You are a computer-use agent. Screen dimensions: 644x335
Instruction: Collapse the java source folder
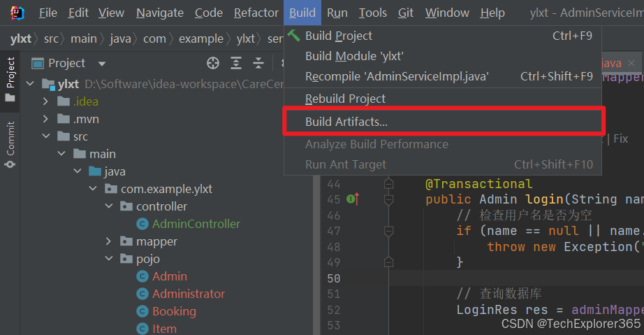pos(78,171)
